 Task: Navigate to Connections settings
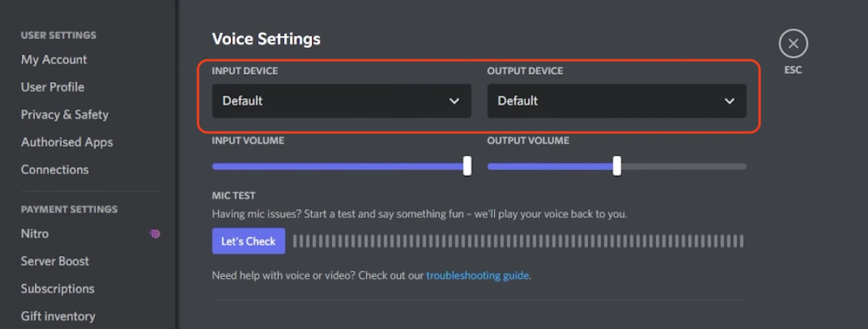55,170
